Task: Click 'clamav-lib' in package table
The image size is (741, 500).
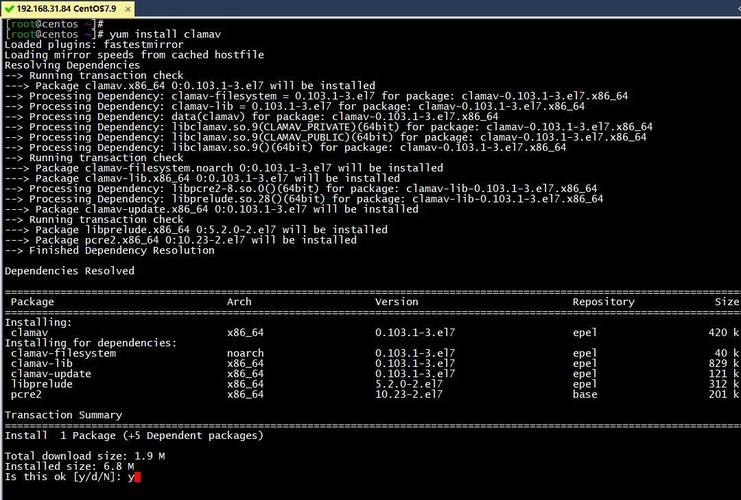Action: click(42, 363)
